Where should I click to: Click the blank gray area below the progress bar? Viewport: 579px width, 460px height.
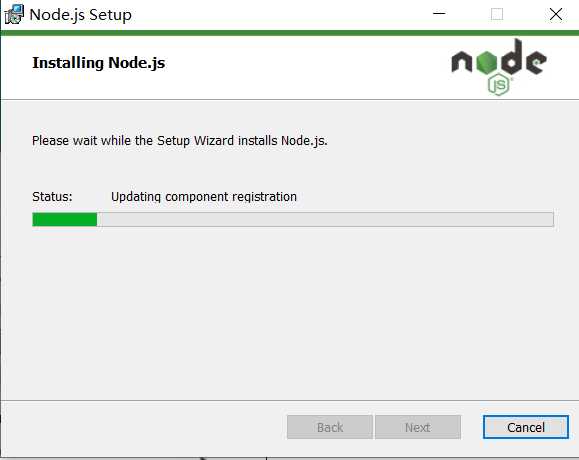290,314
